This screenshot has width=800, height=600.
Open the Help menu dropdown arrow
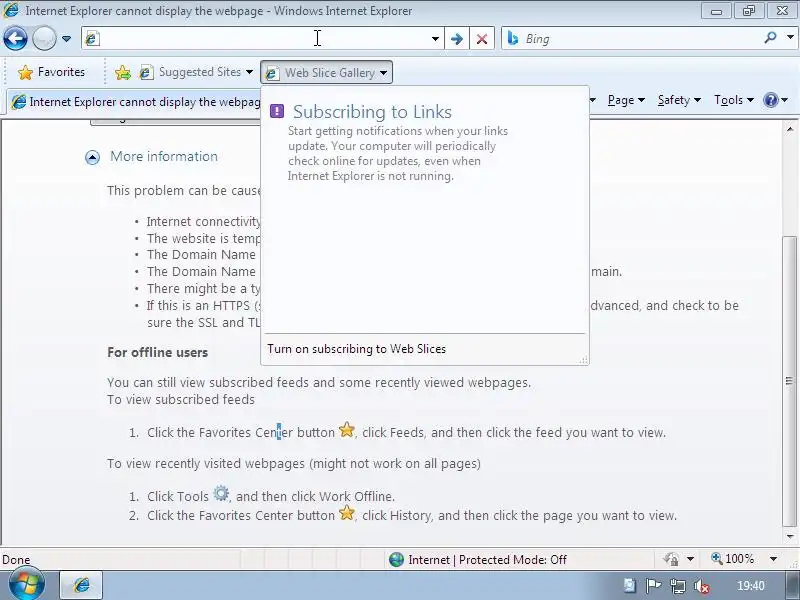[785, 100]
